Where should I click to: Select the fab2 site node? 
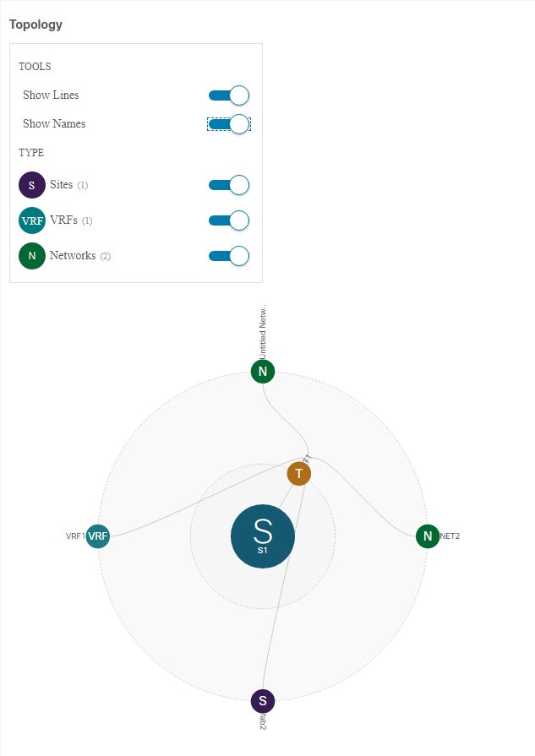click(263, 700)
